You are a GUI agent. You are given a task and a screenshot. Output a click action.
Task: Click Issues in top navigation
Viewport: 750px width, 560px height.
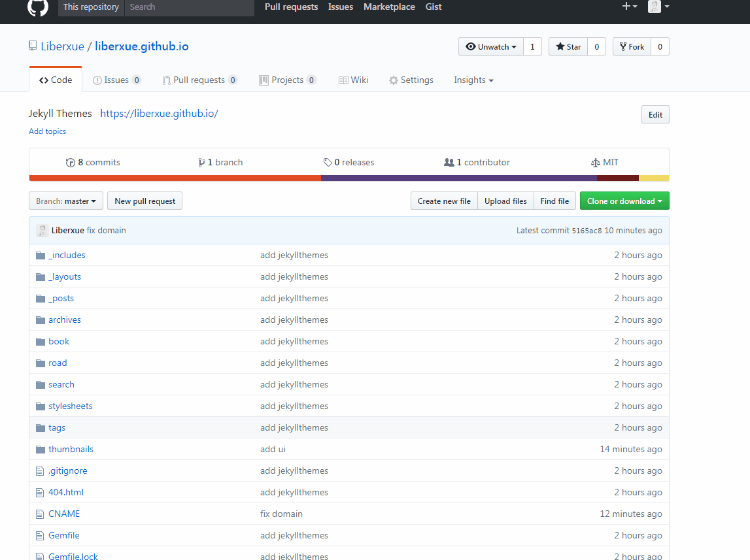pyautogui.click(x=341, y=7)
